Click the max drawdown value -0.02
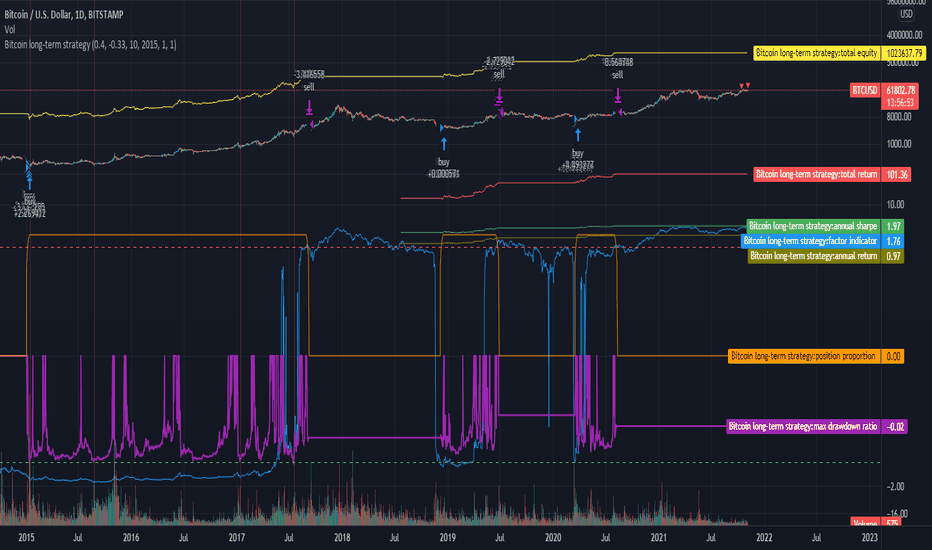This screenshot has width=932, height=550. pyautogui.click(x=895, y=426)
